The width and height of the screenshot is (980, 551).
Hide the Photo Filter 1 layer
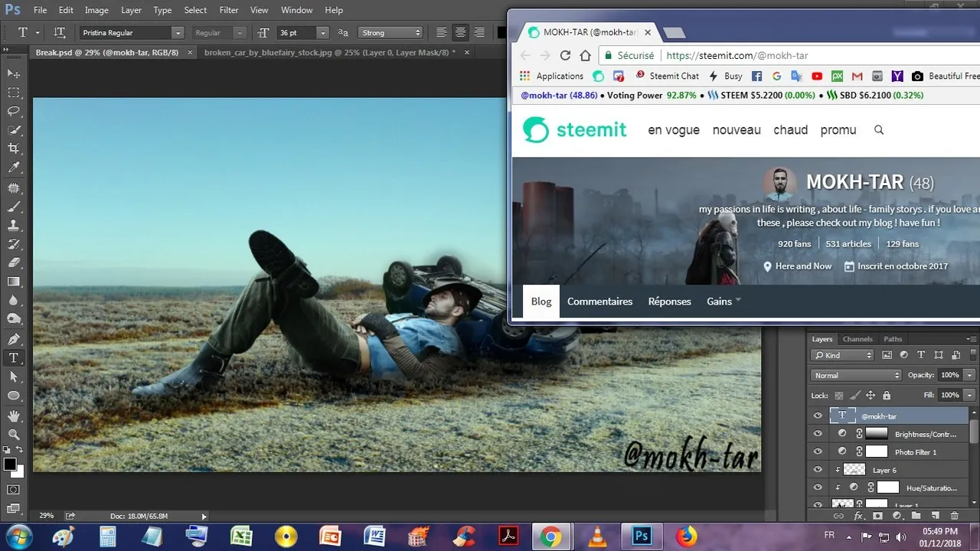pos(818,452)
